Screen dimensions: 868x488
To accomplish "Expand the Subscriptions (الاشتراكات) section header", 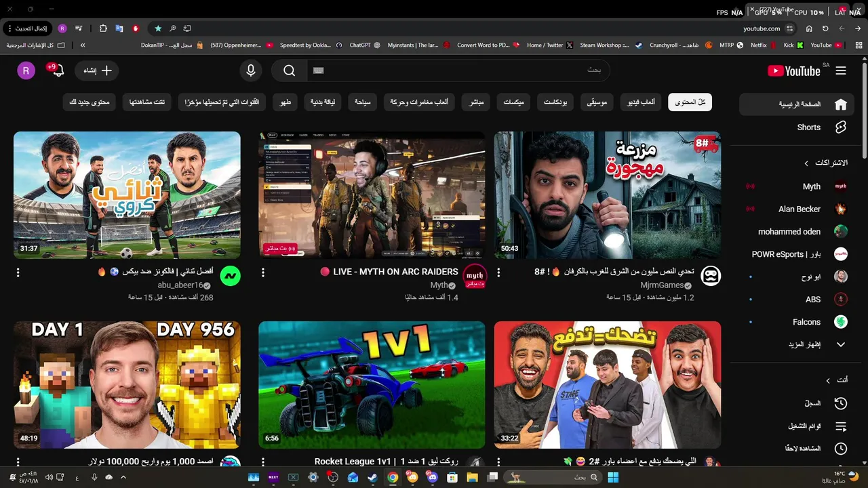I will click(826, 163).
